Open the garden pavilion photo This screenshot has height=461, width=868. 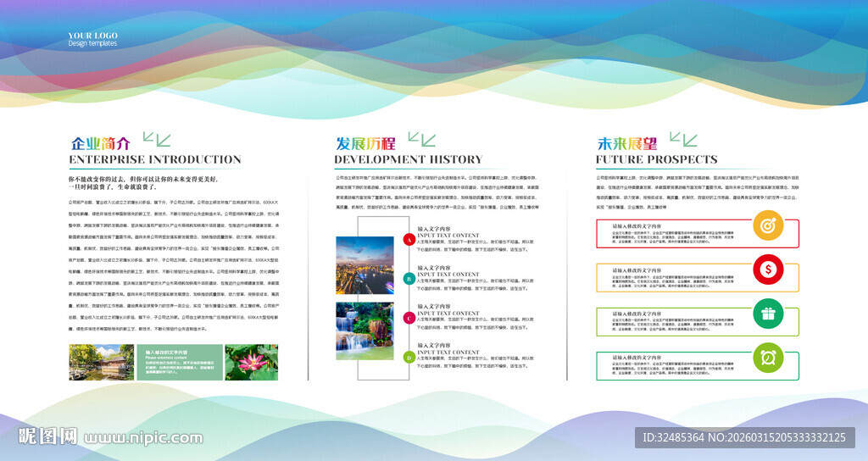(102, 362)
